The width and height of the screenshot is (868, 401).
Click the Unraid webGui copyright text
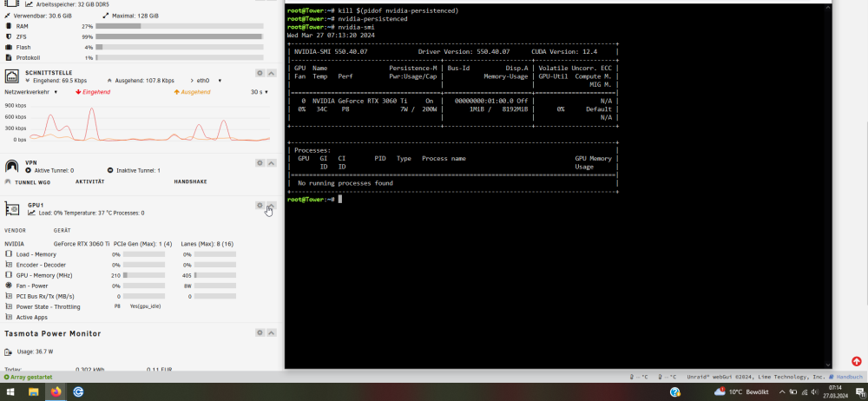(756, 377)
